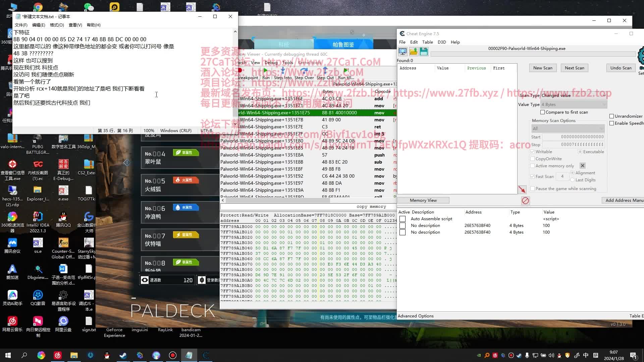Click the Notepad vertical scrollbar up arrow
This screenshot has height=362, width=644.
235,32
